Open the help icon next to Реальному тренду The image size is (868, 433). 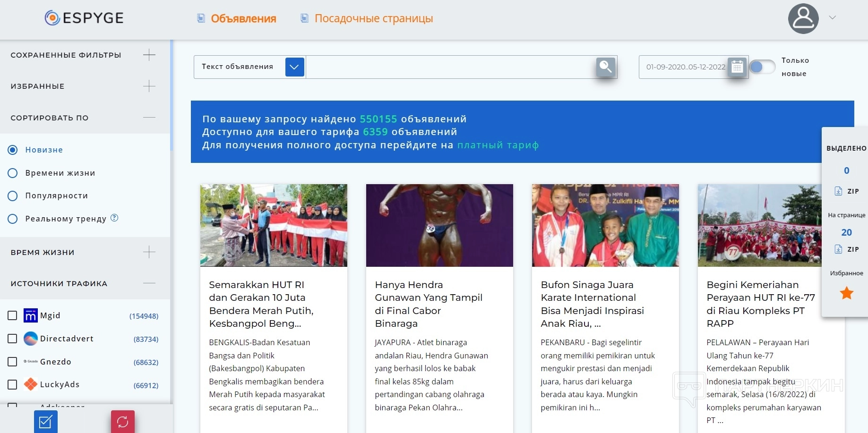click(x=114, y=218)
